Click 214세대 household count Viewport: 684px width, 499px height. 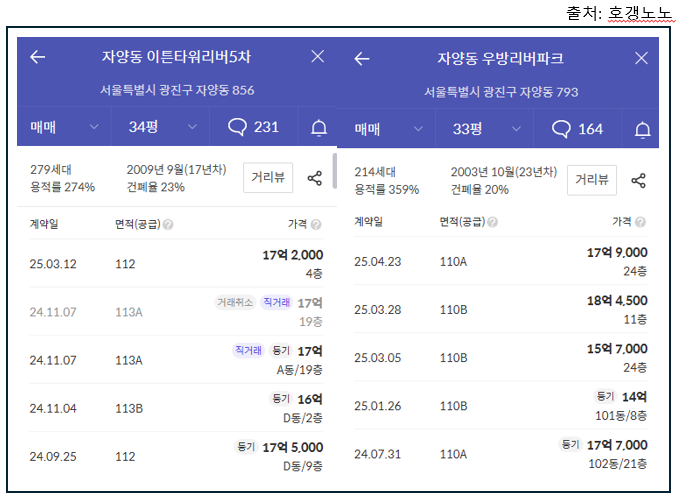[x=375, y=172]
